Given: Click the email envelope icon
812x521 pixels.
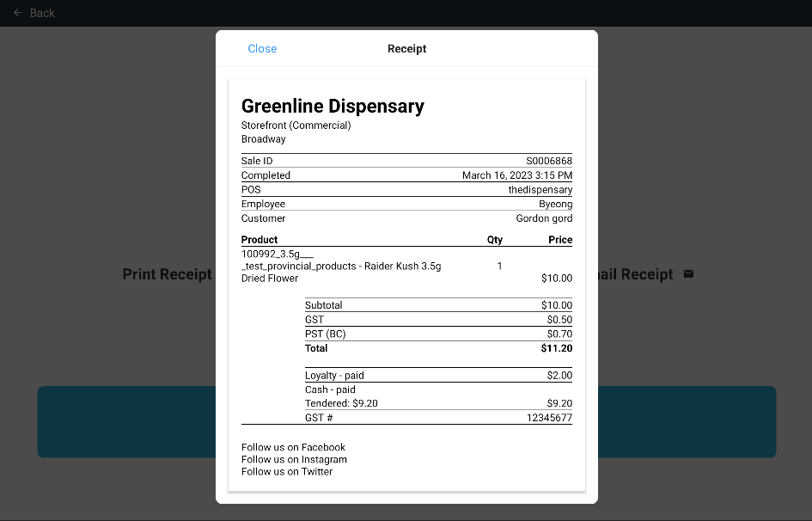Looking at the screenshot, I should [688, 274].
